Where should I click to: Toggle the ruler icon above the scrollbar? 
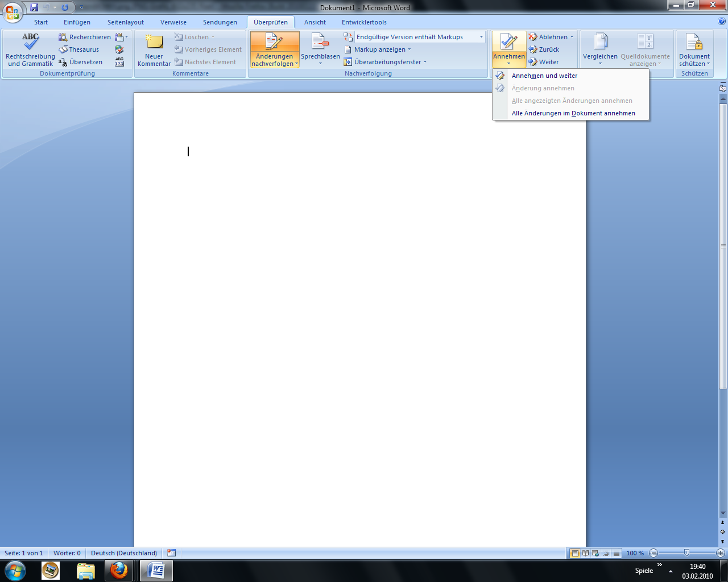[x=723, y=88]
